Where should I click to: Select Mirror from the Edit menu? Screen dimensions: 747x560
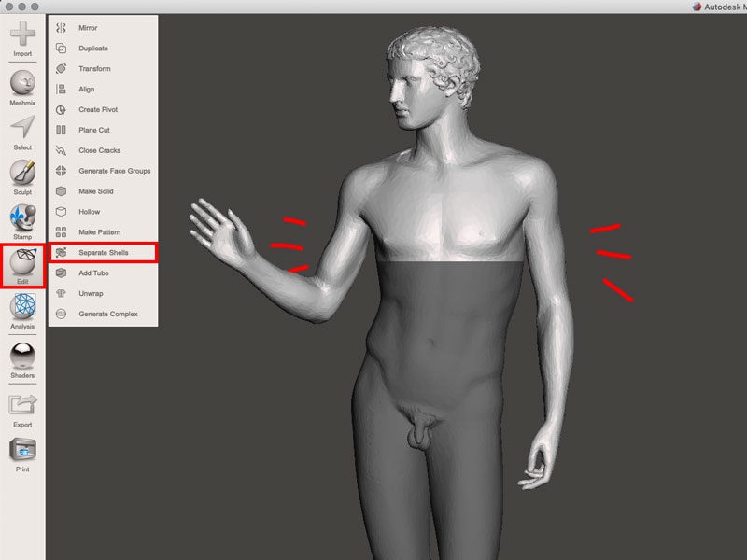pyautogui.click(x=88, y=28)
